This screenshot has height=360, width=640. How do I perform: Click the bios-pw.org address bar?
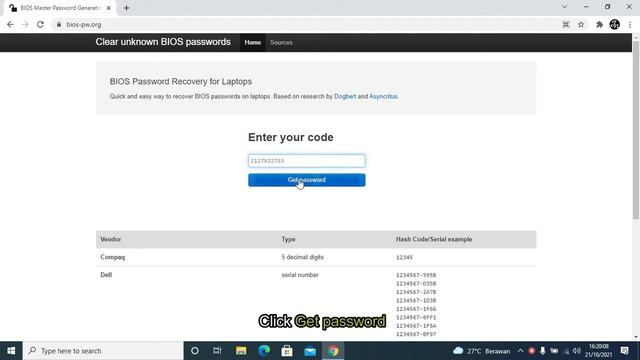coord(306,24)
